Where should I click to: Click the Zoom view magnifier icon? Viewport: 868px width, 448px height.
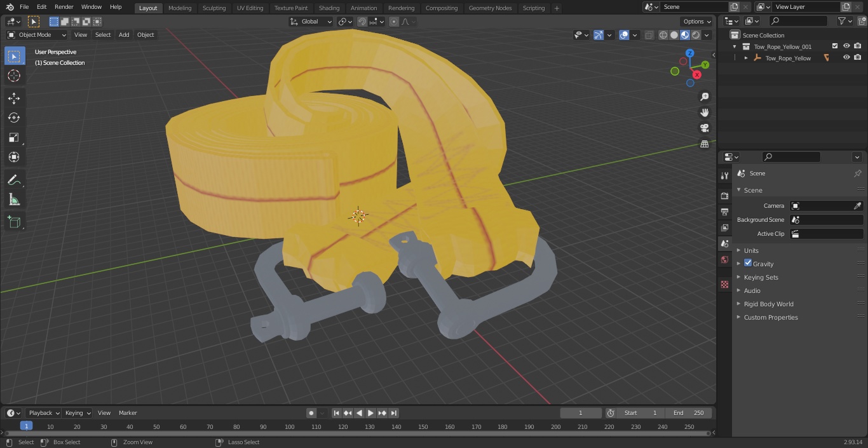click(704, 97)
